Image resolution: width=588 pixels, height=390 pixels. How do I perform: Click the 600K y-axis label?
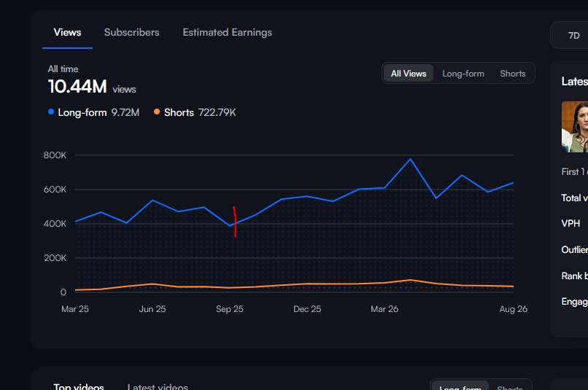point(55,190)
